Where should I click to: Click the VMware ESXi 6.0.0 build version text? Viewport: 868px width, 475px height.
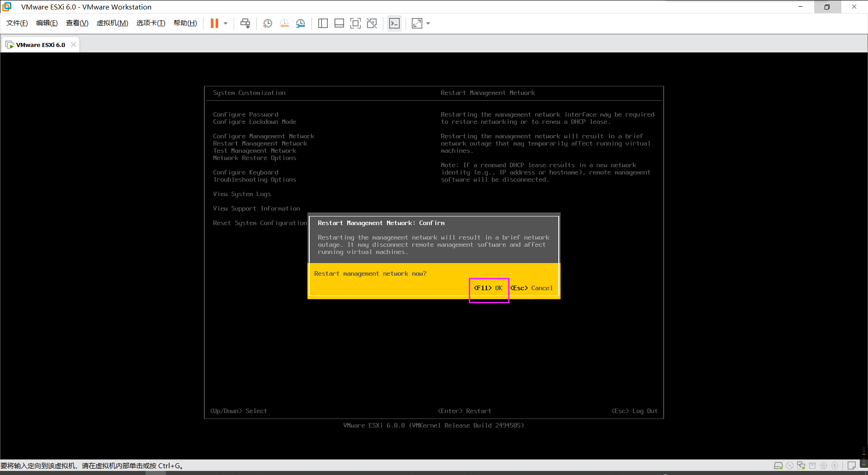pos(434,425)
